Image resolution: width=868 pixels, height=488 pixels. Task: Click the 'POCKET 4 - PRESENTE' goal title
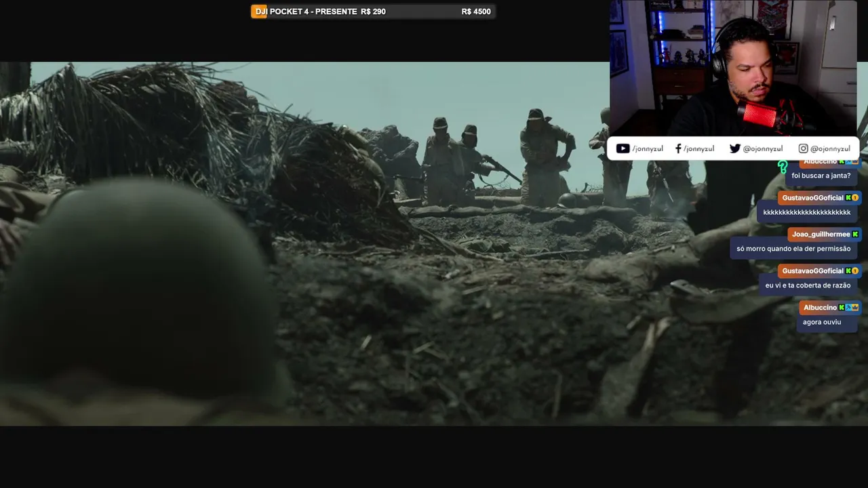click(313, 12)
